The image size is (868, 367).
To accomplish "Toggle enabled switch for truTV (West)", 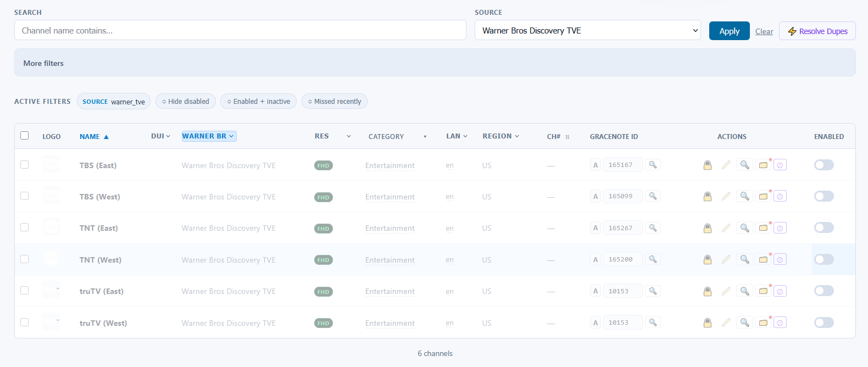I will coord(824,322).
